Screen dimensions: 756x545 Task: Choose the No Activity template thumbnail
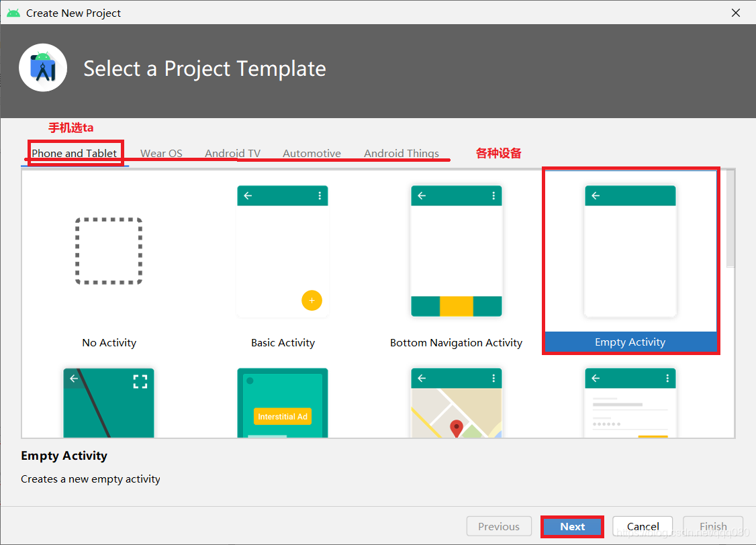coord(109,251)
